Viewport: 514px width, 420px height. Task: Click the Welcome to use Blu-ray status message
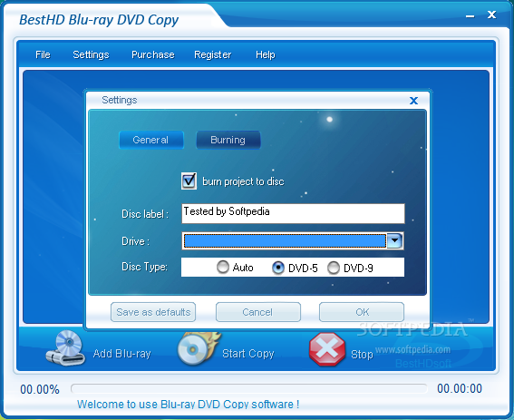coord(189,405)
